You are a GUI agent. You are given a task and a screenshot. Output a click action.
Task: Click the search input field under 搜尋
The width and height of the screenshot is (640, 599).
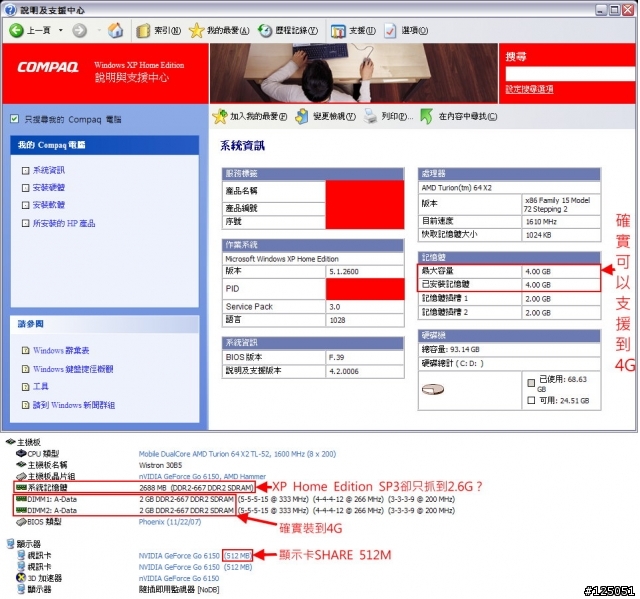pos(570,74)
